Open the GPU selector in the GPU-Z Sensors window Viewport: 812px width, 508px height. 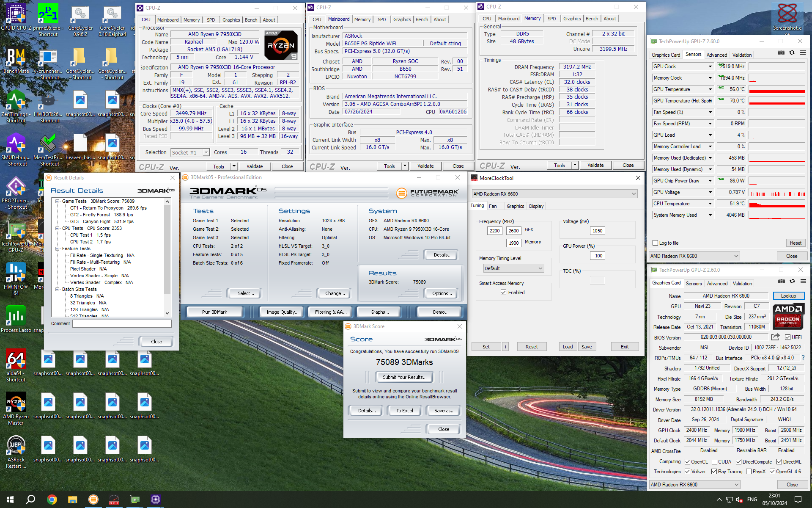(694, 256)
